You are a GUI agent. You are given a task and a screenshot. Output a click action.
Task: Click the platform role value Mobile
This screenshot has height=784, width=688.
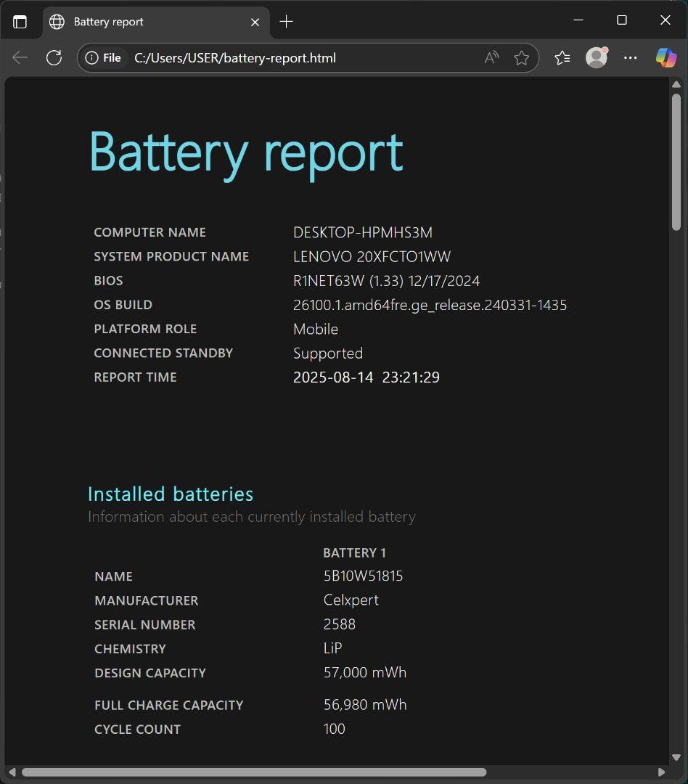316,329
